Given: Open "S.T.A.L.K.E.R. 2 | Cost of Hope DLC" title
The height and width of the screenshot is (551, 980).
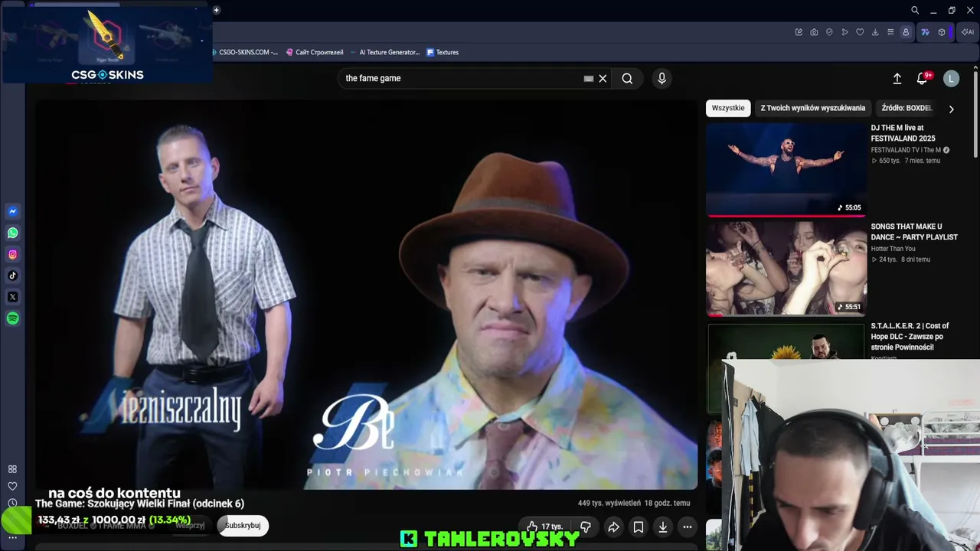Looking at the screenshot, I should point(910,337).
